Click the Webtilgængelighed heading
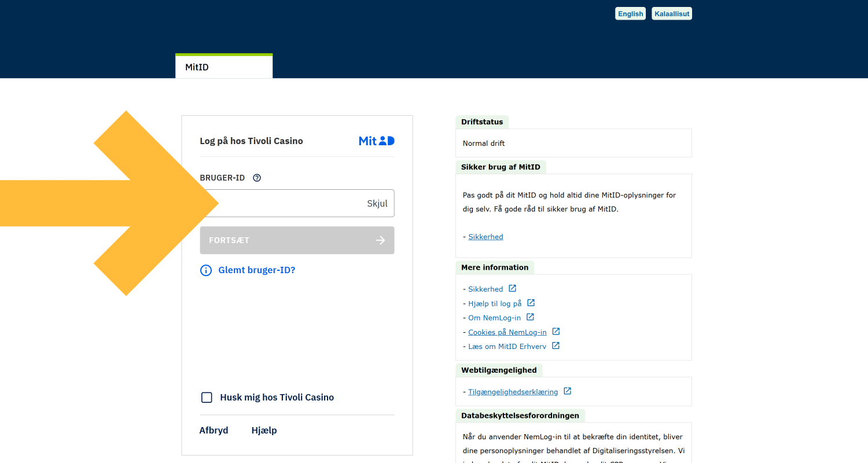868x463 pixels. click(499, 370)
